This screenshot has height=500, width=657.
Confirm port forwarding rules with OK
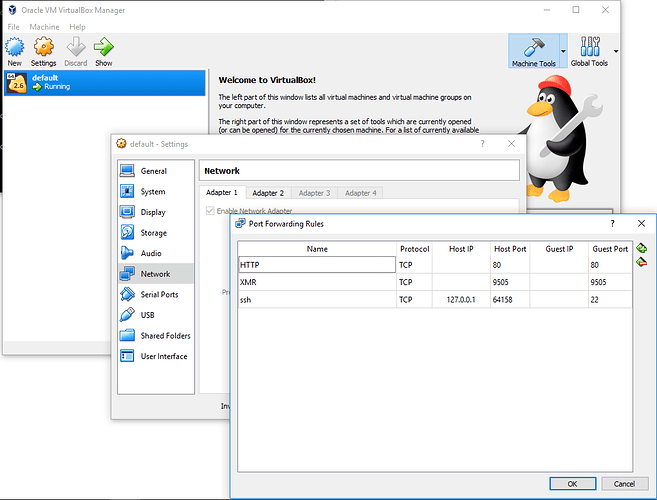(x=572, y=484)
